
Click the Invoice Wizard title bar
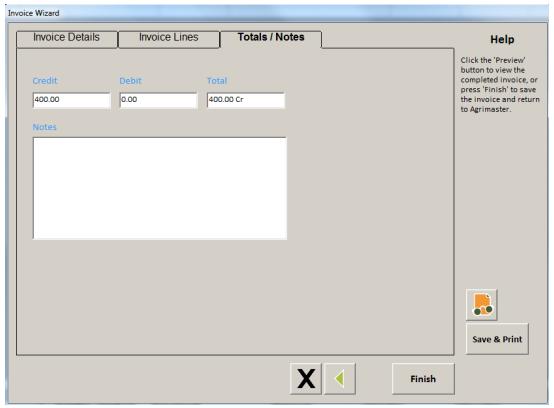277,13
